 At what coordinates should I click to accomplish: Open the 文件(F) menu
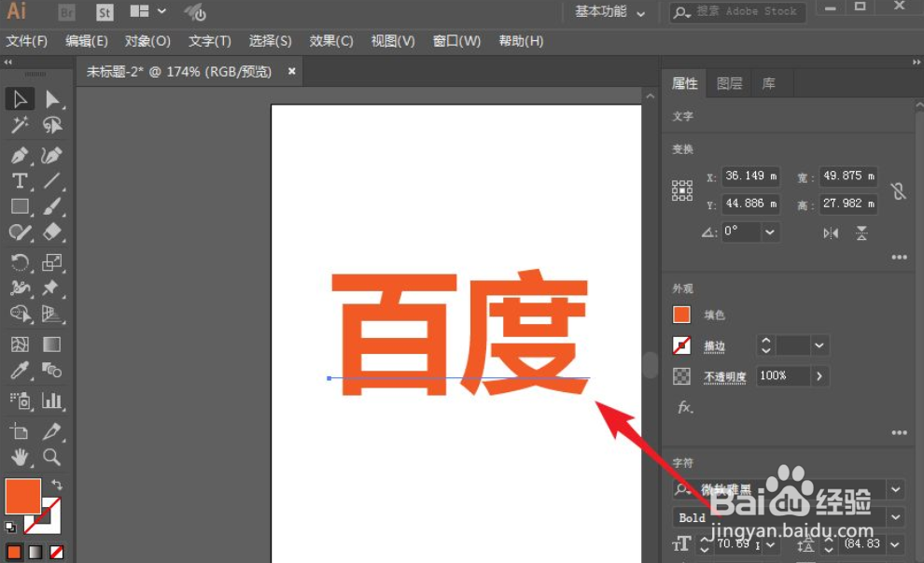[x=26, y=41]
